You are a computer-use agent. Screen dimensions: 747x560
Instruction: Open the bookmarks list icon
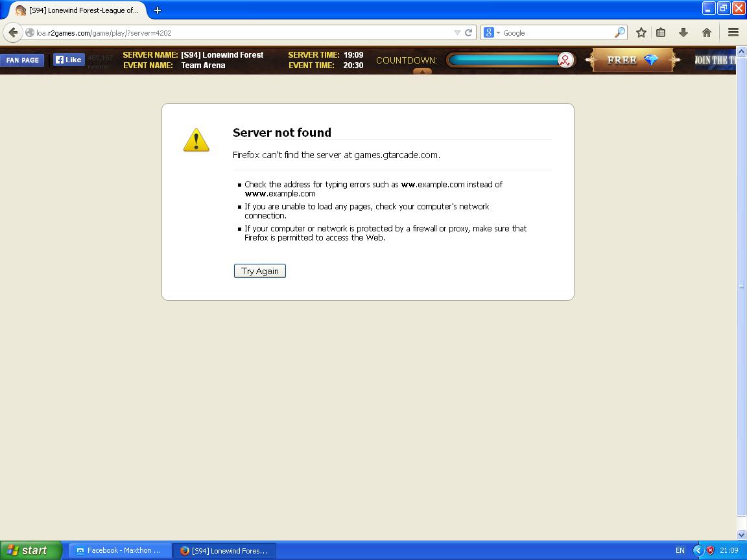(x=661, y=32)
